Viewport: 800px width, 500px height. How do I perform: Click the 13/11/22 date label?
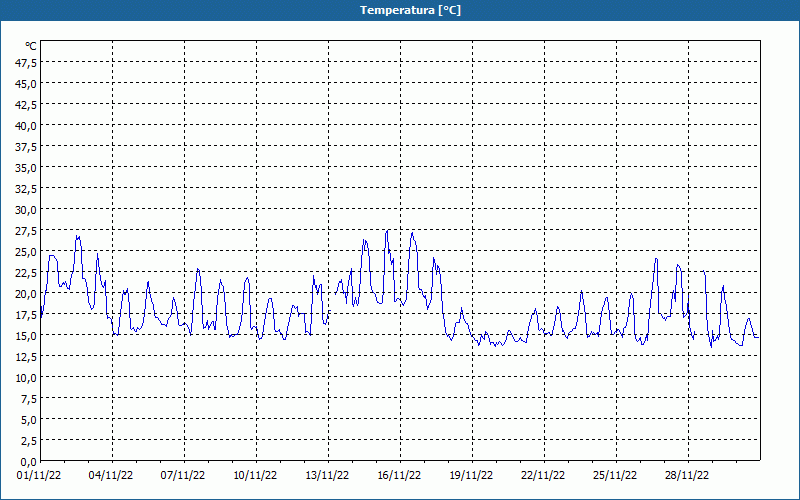pos(327,476)
